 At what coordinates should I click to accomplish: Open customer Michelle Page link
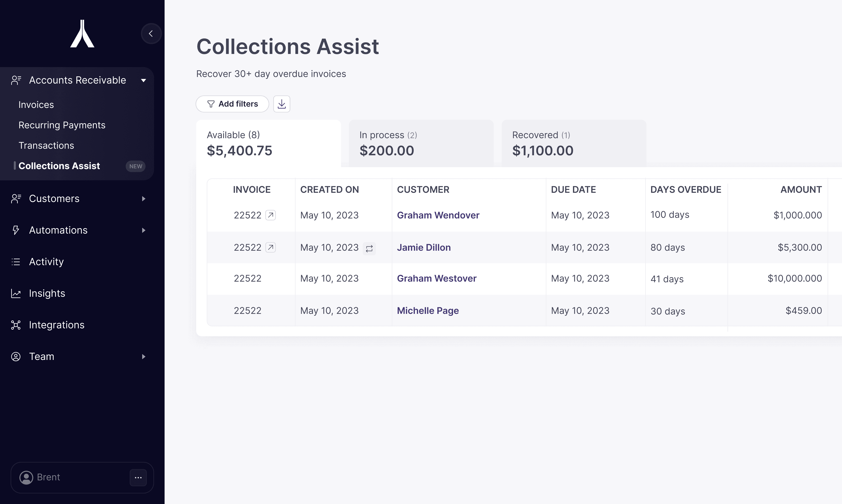pyautogui.click(x=428, y=310)
